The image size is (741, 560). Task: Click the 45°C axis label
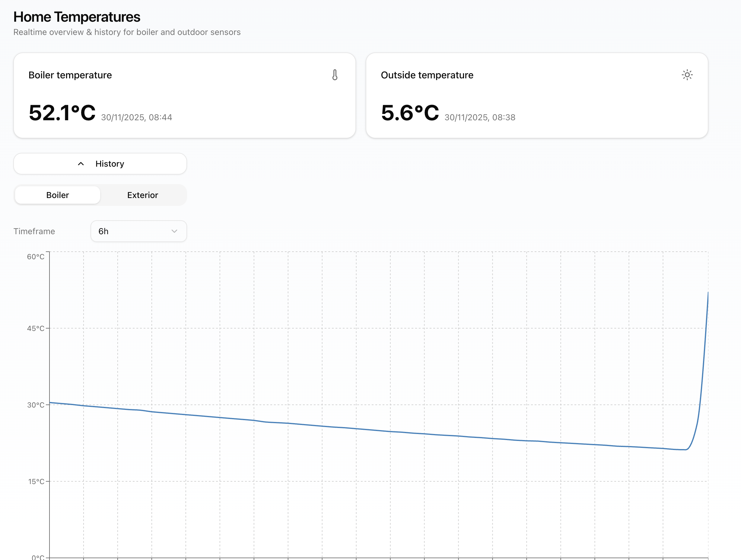click(x=36, y=328)
